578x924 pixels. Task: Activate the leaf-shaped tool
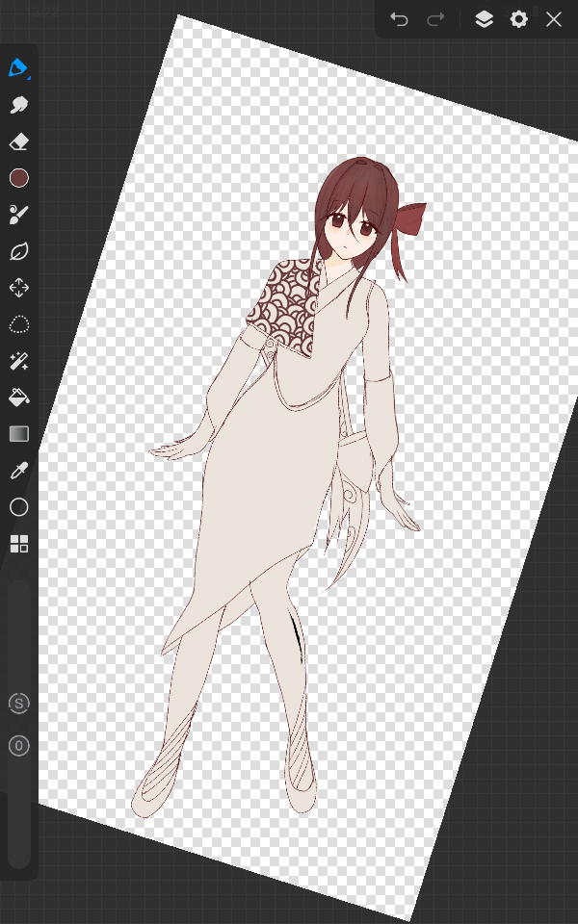[18, 251]
